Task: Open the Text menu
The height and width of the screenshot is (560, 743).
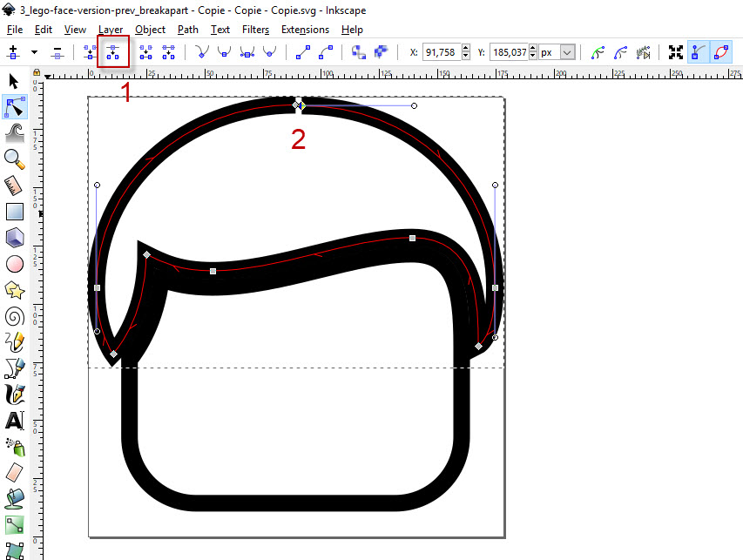Action: tap(220, 30)
